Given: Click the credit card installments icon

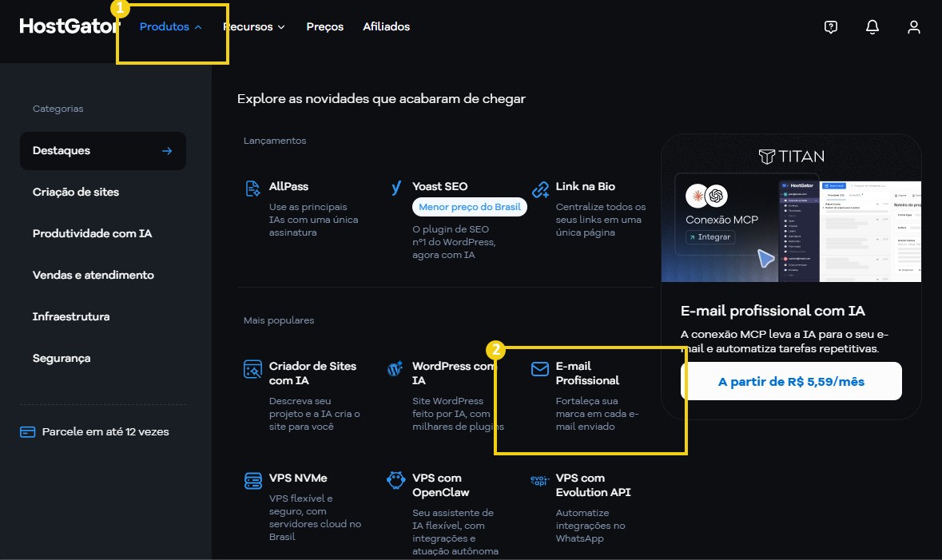Looking at the screenshot, I should (28, 432).
